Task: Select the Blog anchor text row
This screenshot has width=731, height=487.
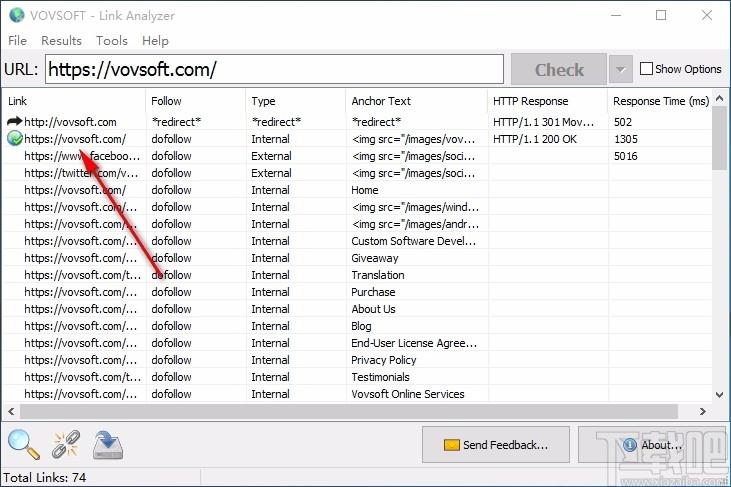Action: click(357, 326)
